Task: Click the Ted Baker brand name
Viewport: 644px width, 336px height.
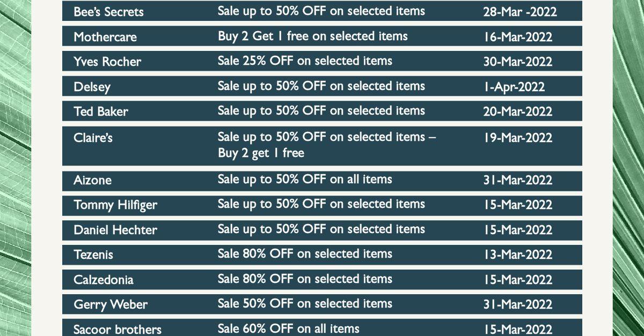Action: [x=101, y=111]
